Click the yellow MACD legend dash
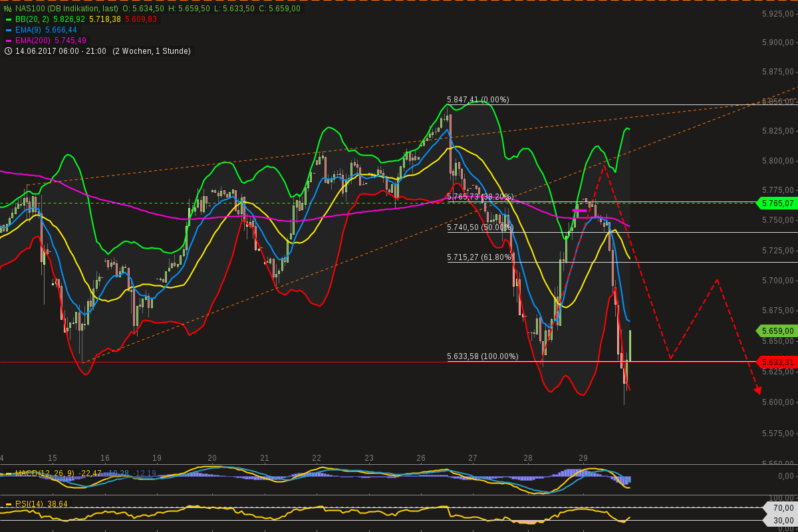Viewport: 798px width, 532px height. 8,473
